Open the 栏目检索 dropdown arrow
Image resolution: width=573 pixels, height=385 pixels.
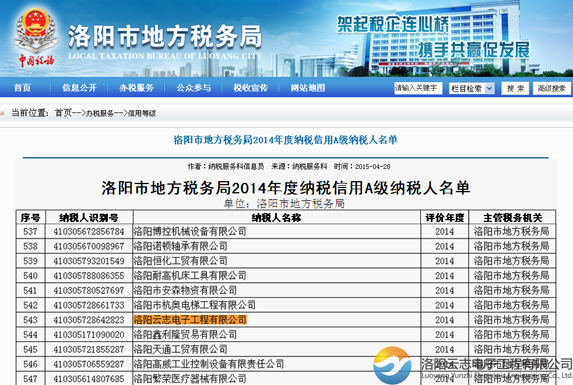[x=489, y=88]
